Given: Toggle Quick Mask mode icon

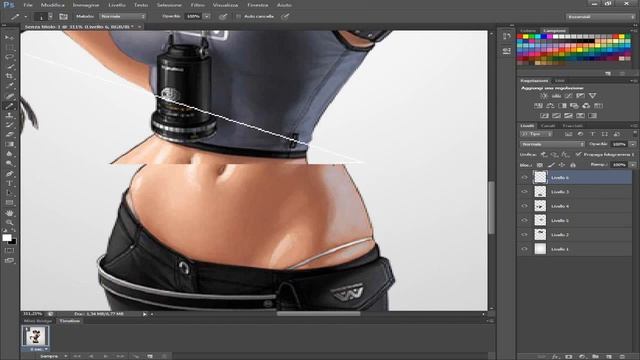Looking at the screenshot, I should tap(9, 251).
